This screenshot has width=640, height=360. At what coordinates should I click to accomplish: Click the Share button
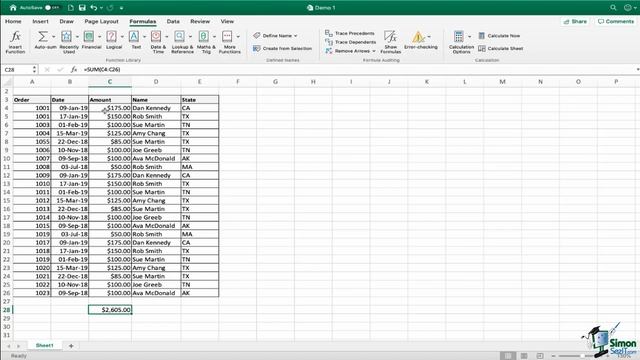[x=575, y=22]
